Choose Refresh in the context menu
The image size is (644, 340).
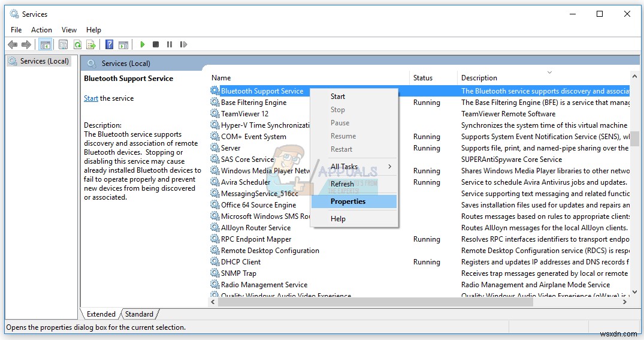click(354, 183)
